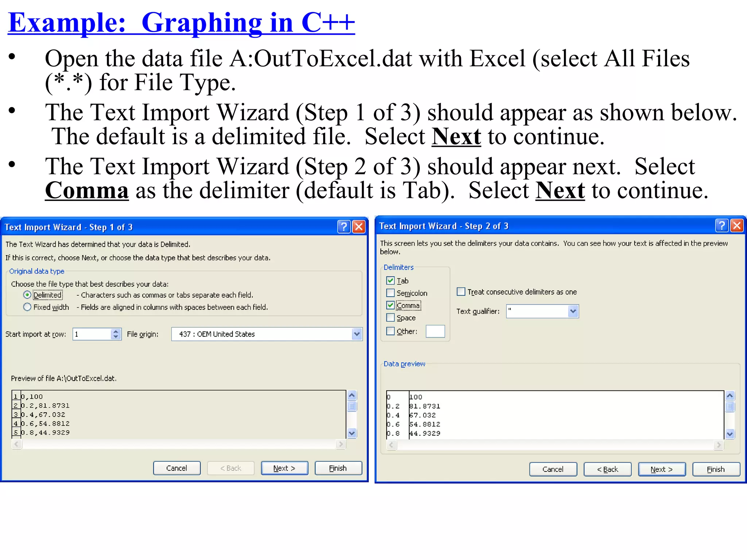This screenshot has width=747, height=560.
Task: Click Back in the Step 2 wizard
Action: pyautogui.click(x=607, y=469)
